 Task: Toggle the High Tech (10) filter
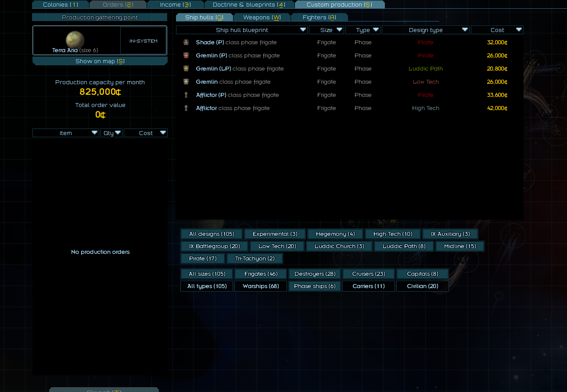(393, 234)
